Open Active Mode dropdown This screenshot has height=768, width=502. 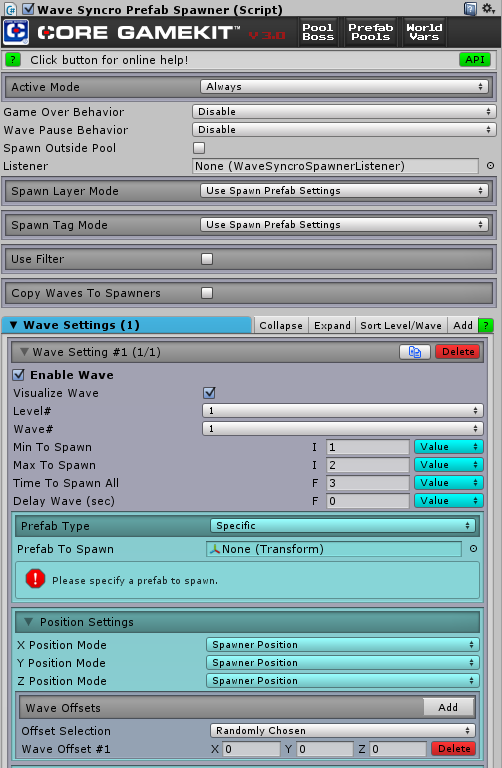coord(344,87)
